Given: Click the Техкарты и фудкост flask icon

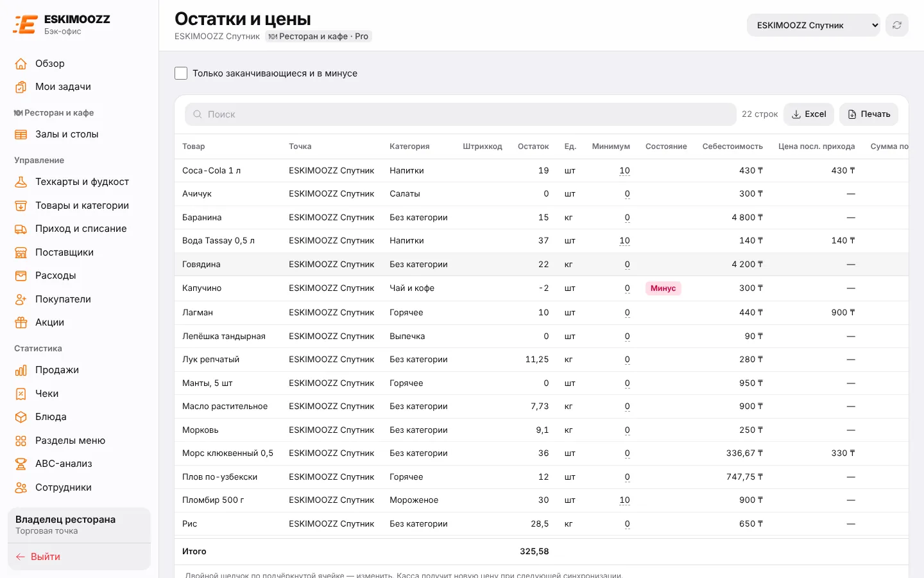Looking at the screenshot, I should [x=21, y=182].
